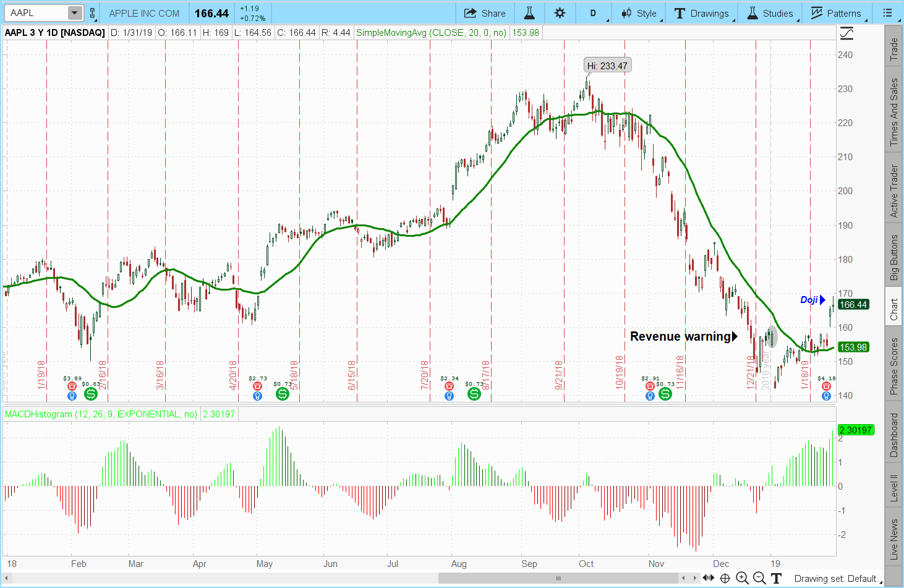Viewport: 904px width, 588px height.
Task: Open chart settings gear icon
Action: coord(560,13)
